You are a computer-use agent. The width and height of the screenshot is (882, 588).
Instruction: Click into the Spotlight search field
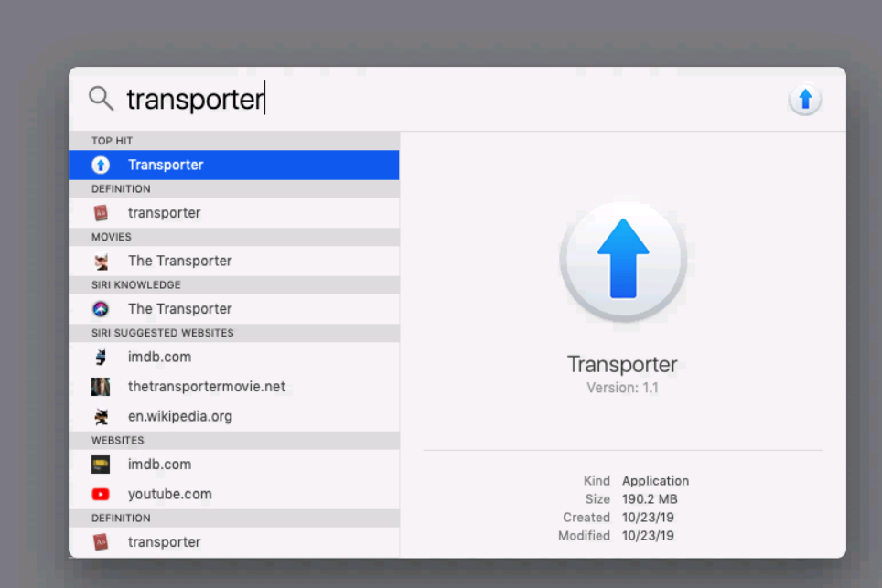coord(450,99)
